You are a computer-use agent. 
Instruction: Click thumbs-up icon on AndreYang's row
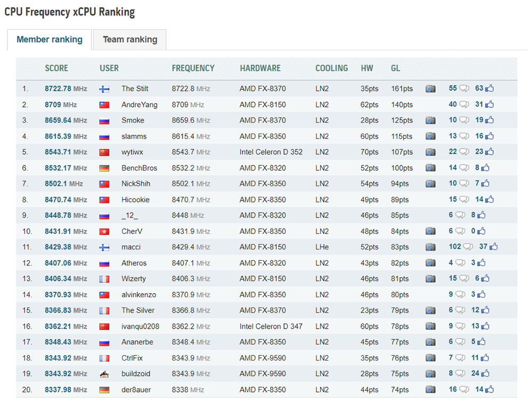coord(489,104)
